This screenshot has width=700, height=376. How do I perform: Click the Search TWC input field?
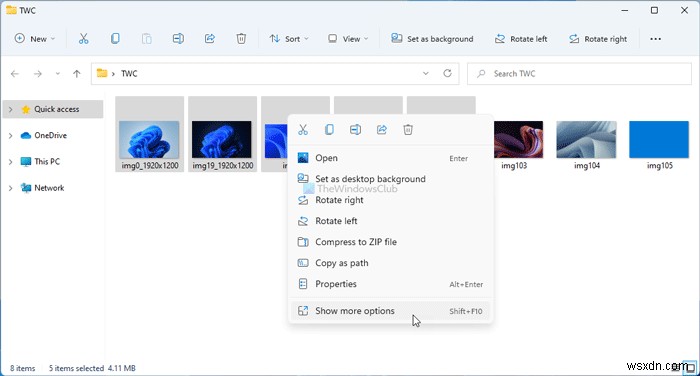579,74
